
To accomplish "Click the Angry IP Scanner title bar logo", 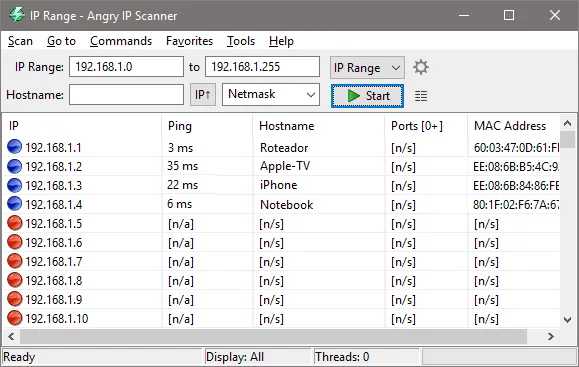I will (17, 15).
